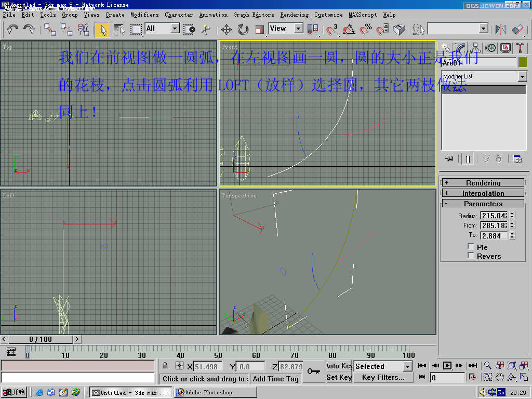Expand the Interpolation rollout
Screen dimensions: 532x399
483,193
